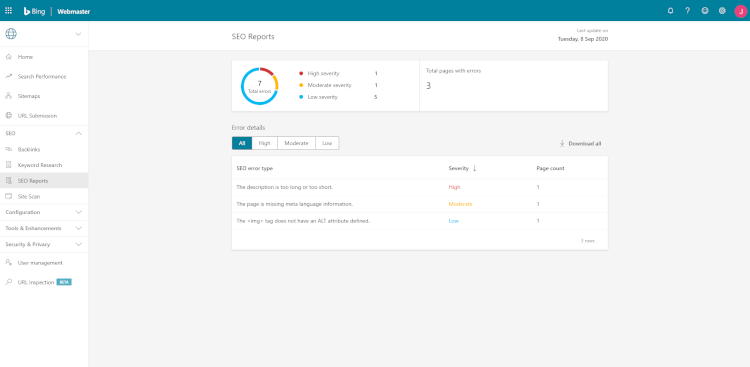This screenshot has height=367, width=750.
Task: Click the 7 Total errors donut chart
Action: pyautogui.click(x=259, y=86)
